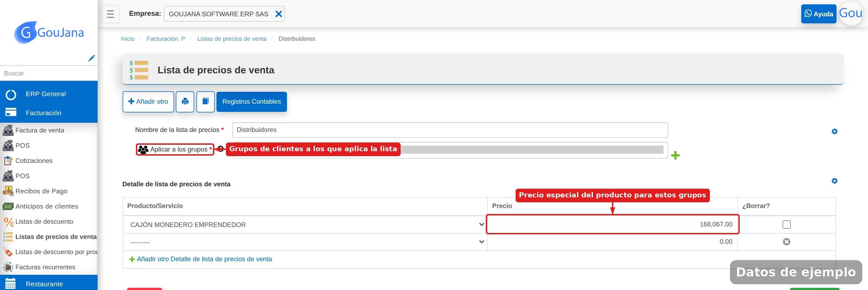Click the print icon button
The width and height of the screenshot is (868, 290).
(185, 102)
